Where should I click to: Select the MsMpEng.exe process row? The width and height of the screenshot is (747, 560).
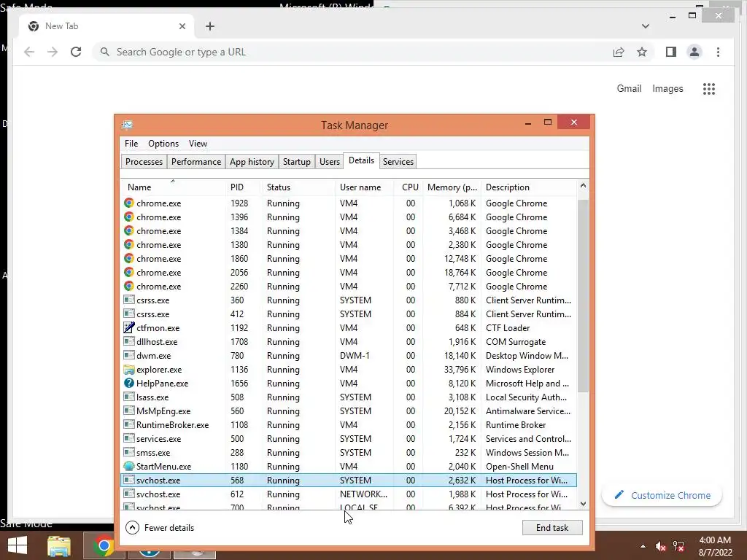(x=349, y=411)
